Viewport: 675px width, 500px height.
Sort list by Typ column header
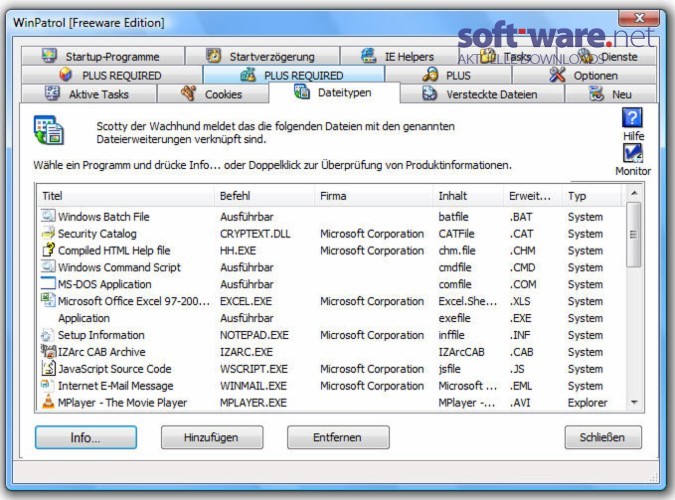[592, 196]
